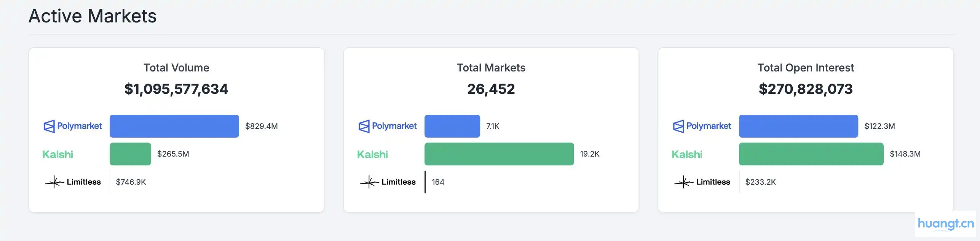Click the Active Markets heading
980x241 pixels.
click(x=93, y=16)
